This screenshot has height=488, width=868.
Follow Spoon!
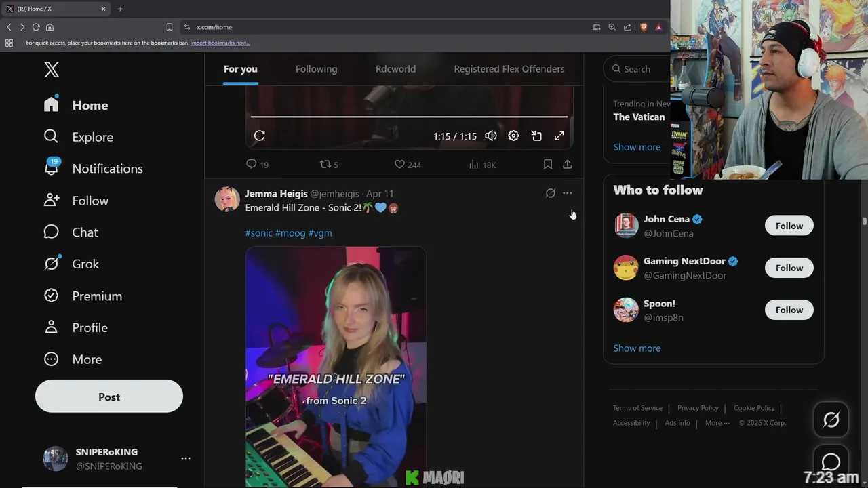pos(789,310)
